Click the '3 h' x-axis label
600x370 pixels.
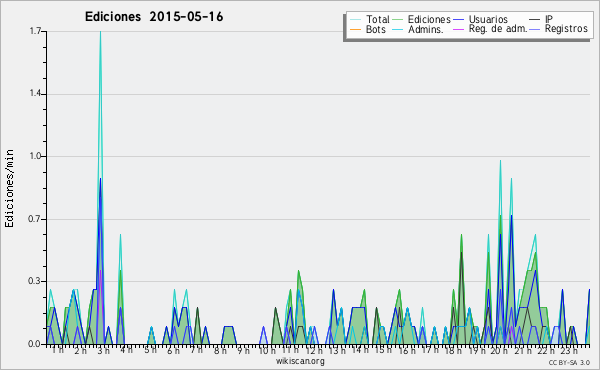pos(103,350)
